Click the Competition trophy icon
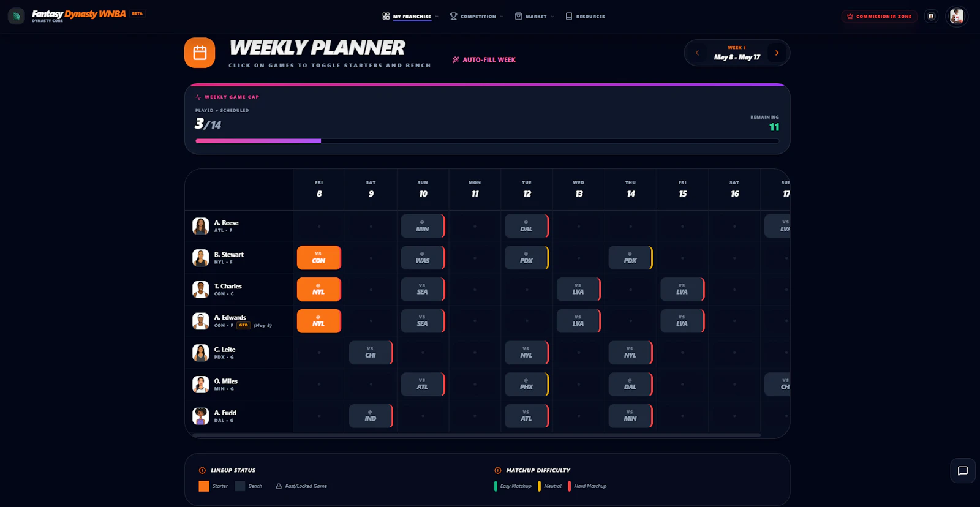 pyautogui.click(x=454, y=17)
